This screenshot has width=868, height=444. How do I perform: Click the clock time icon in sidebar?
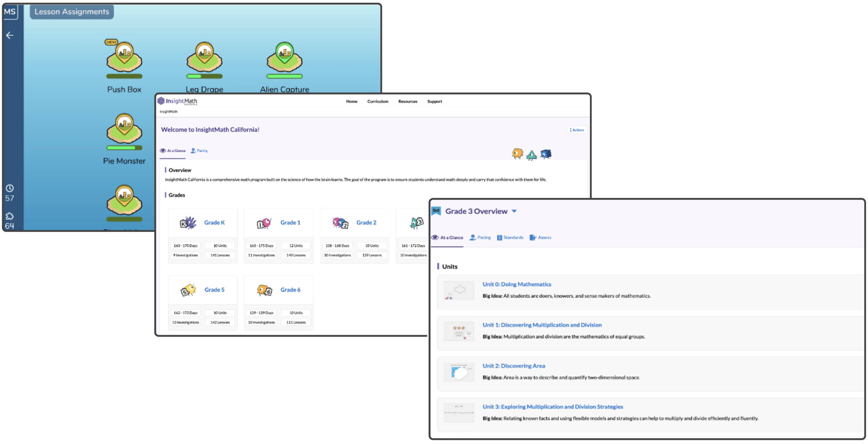(10, 188)
